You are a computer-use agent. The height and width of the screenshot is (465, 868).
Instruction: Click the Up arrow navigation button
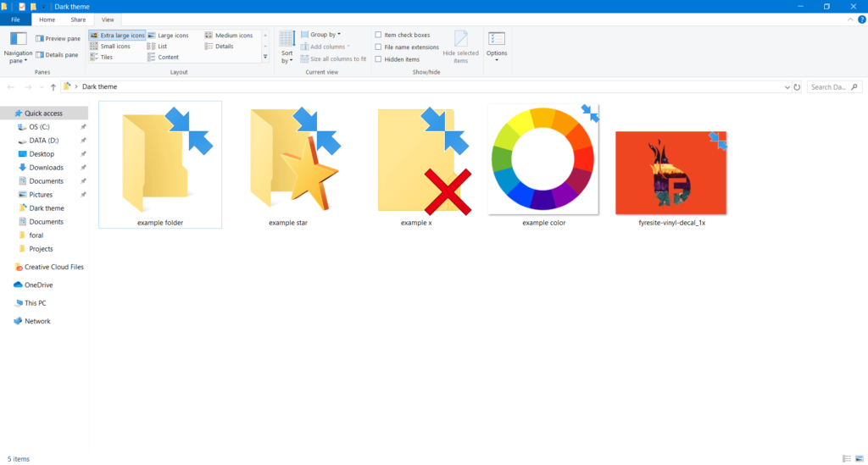coord(53,86)
